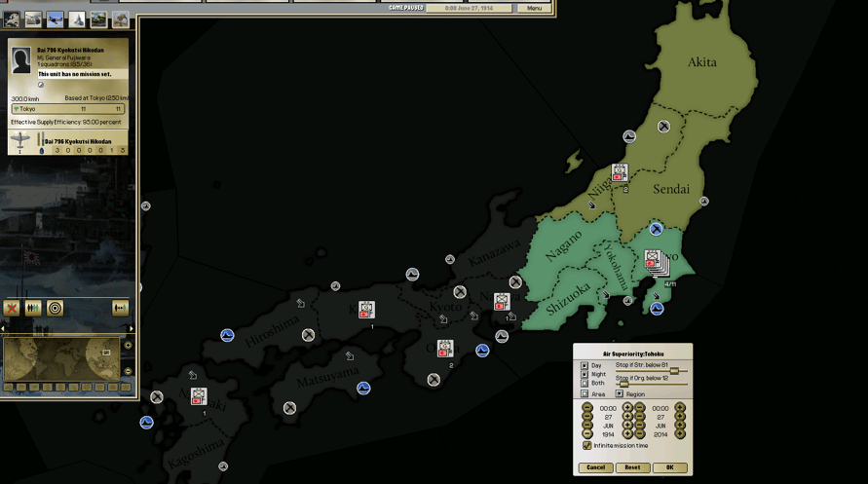The width and height of the screenshot is (868, 484).
Task: Select the stacked army units in Tokyo province
Action: tap(657, 263)
